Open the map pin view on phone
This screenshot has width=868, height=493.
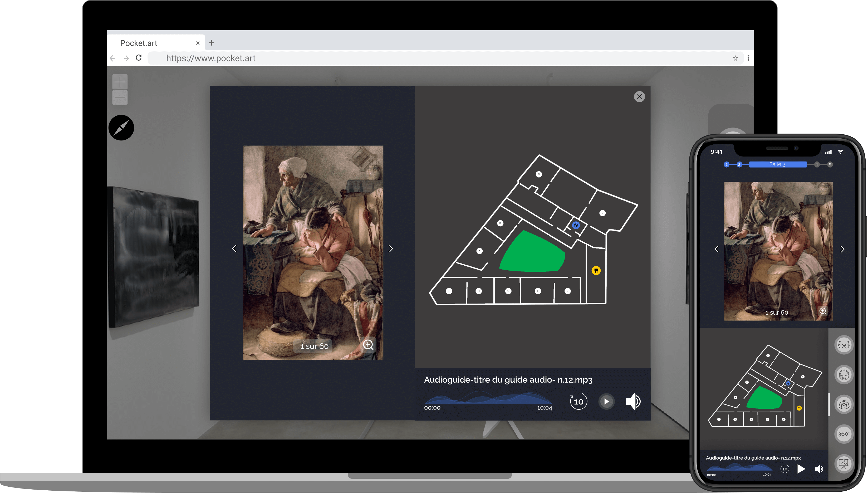click(x=844, y=404)
